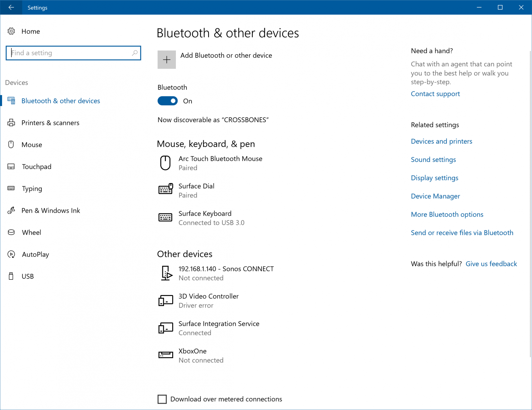Turn off the Bluetooth toggle

(167, 101)
